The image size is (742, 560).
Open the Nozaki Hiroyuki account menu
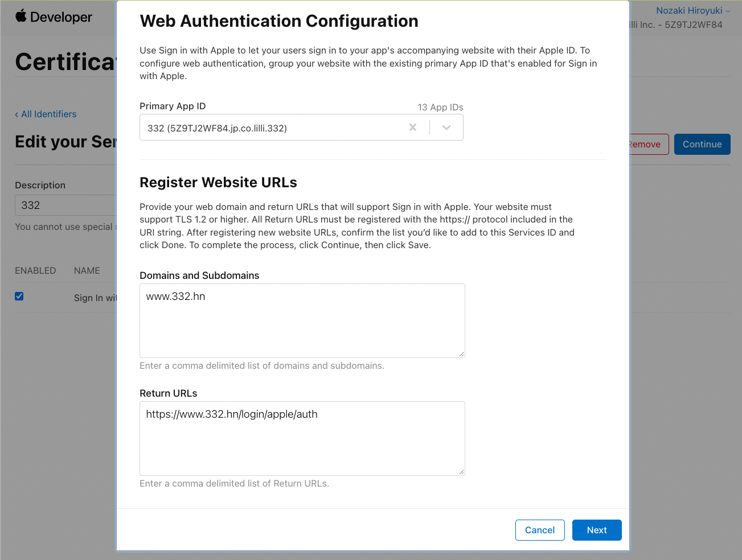[692, 10]
